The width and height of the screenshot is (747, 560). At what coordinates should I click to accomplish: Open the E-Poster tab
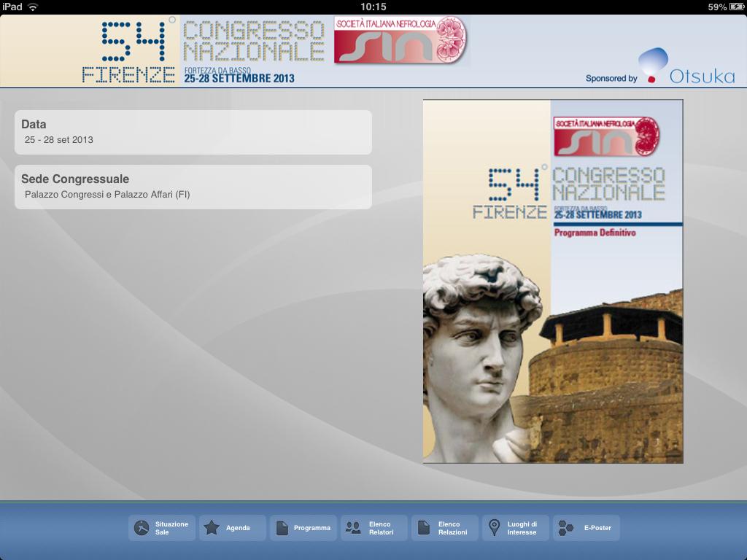coord(587,528)
